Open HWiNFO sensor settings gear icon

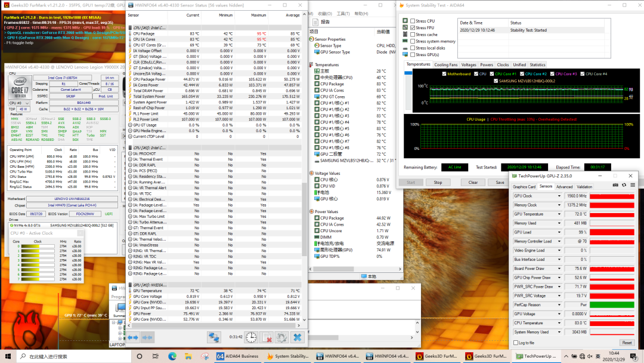[281, 337]
